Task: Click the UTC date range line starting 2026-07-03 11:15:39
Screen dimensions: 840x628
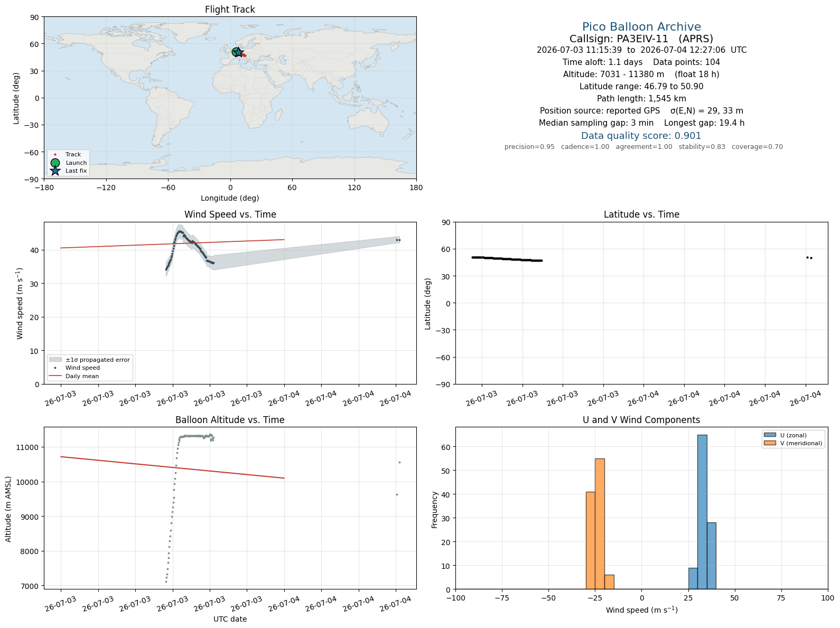Action: pos(641,50)
